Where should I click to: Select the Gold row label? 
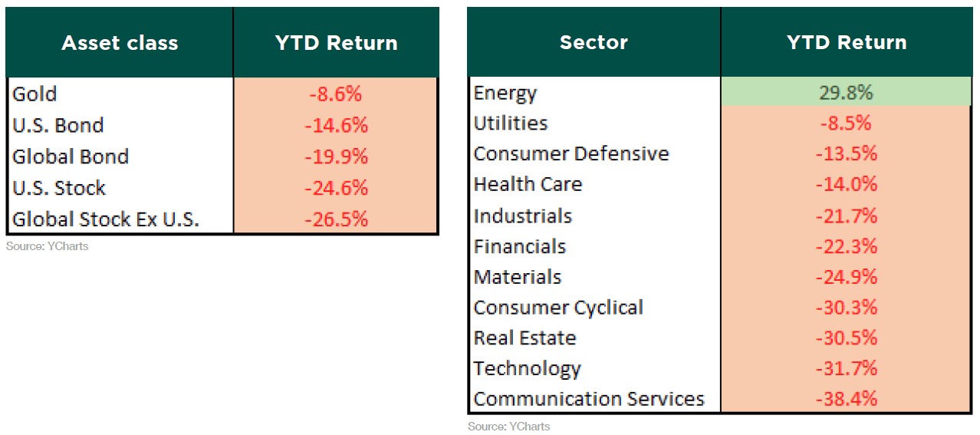pyautogui.click(x=35, y=94)
